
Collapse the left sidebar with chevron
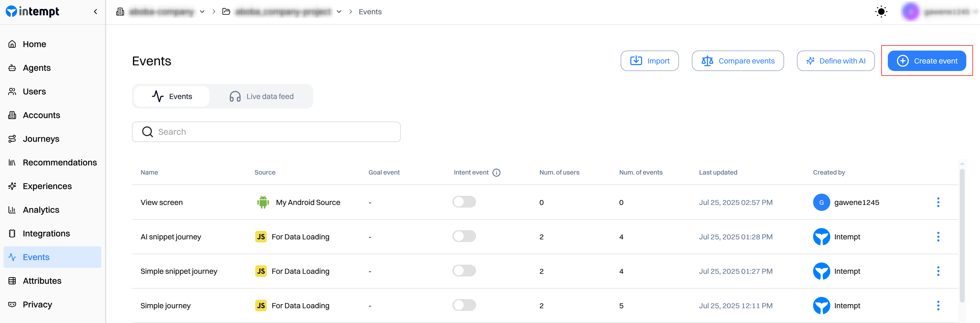95,12
